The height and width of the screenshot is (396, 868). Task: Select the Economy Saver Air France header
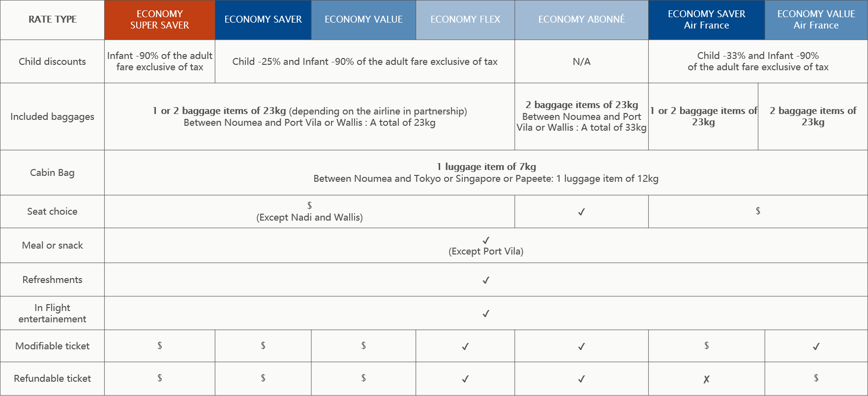pos(707,20)
